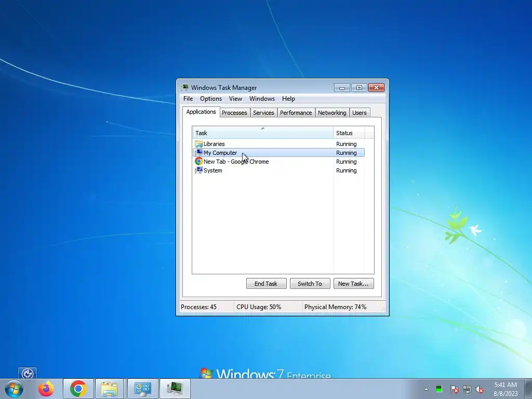Image resolution: width=532 pixels, height=399 pixels.
Task: Select the Applications tab
Action: coord(201,112)
